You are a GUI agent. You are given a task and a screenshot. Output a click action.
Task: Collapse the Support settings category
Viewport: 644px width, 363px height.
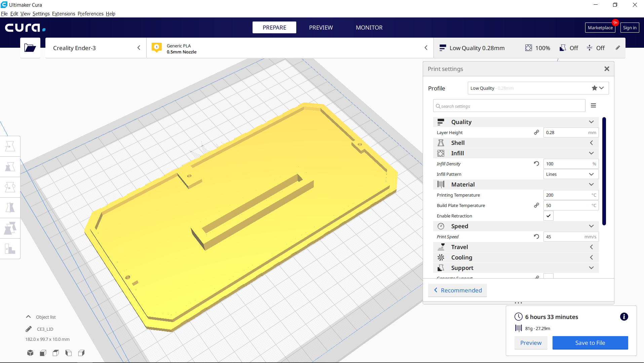pos(516,268)
